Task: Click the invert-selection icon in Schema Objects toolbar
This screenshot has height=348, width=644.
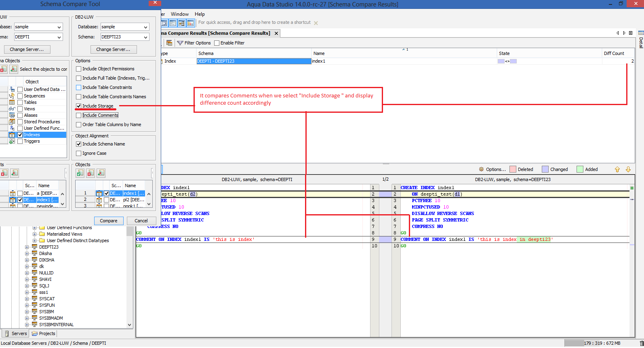Action: tap(14, 69)
